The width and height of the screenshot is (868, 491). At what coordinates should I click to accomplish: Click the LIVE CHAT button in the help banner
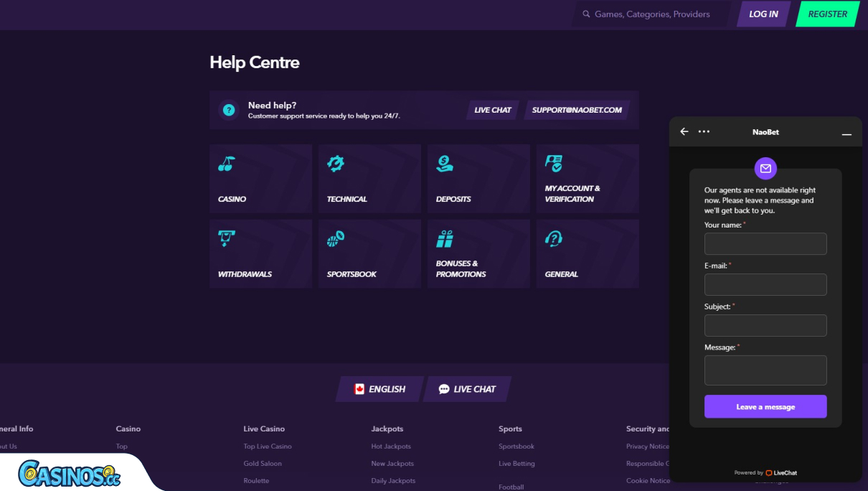tap(493, 110)
